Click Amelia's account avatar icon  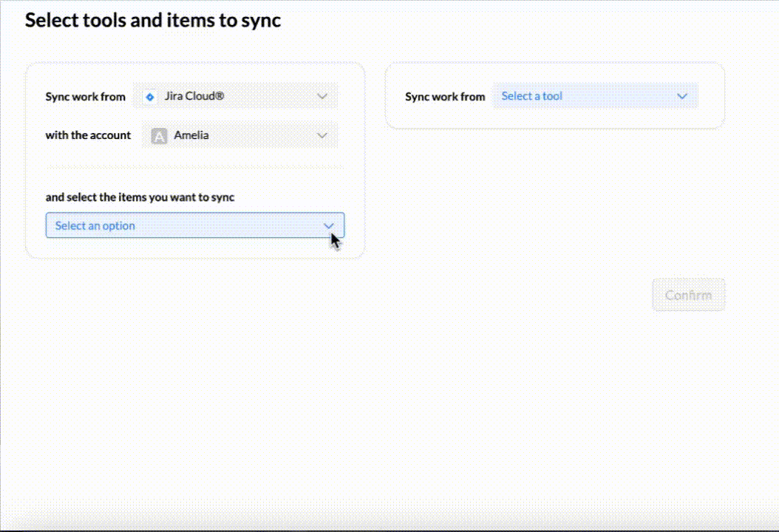(159, 136)
